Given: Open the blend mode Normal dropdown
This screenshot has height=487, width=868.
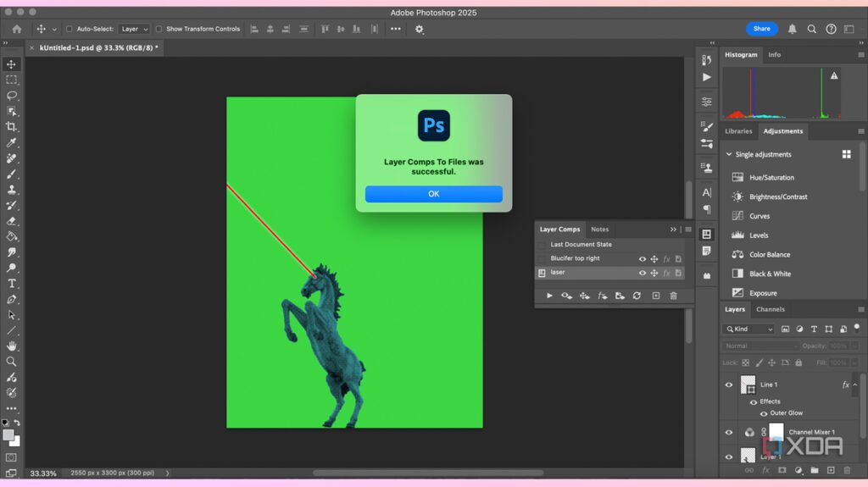Looking at the screenshot, I should (760, 346).
